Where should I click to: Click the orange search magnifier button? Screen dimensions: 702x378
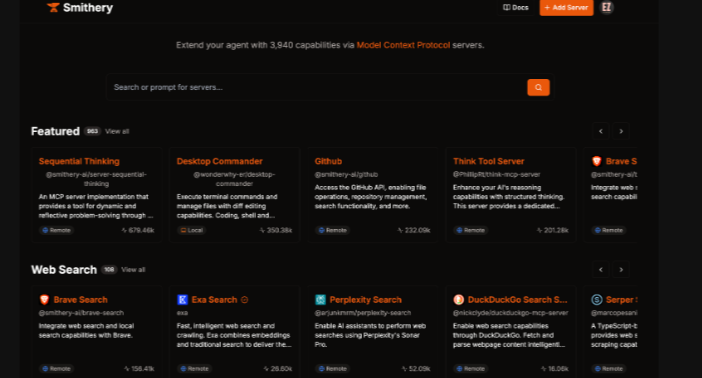(538, 87)
